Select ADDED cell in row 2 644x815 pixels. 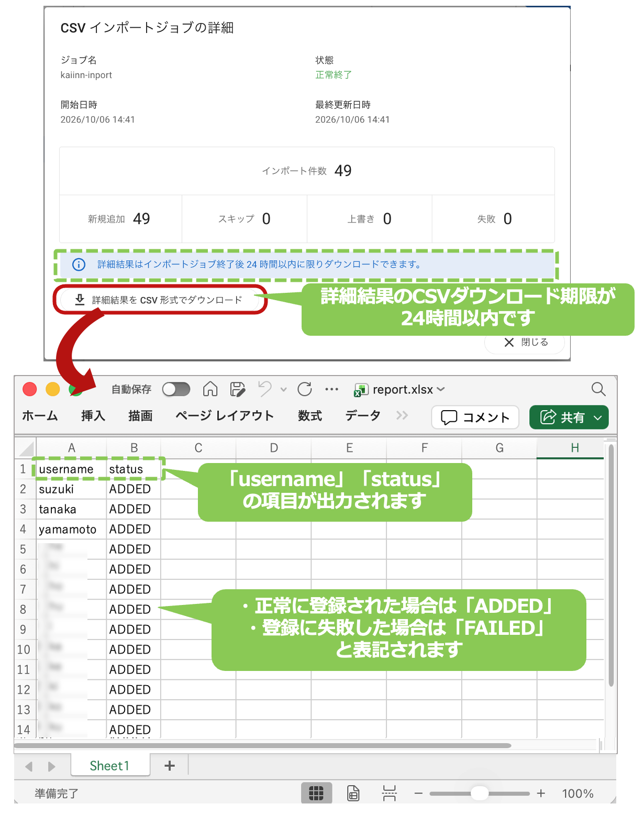pyautogui.click(x=134, y=489)
